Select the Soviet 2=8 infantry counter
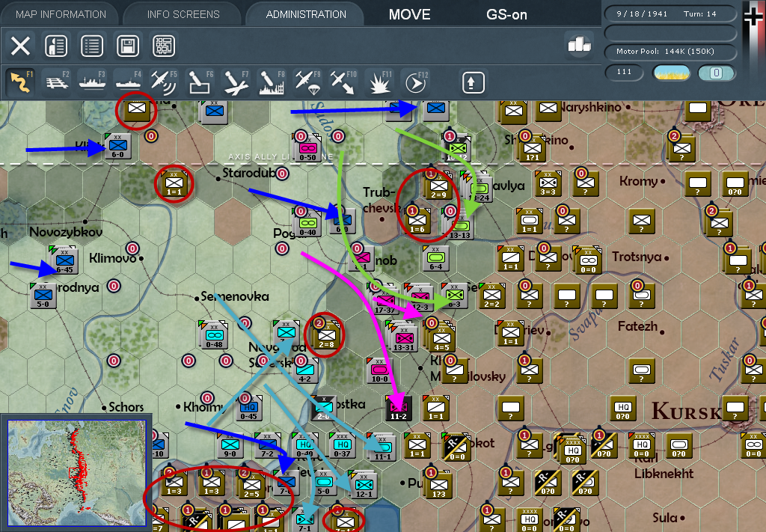 pos(326,335)
